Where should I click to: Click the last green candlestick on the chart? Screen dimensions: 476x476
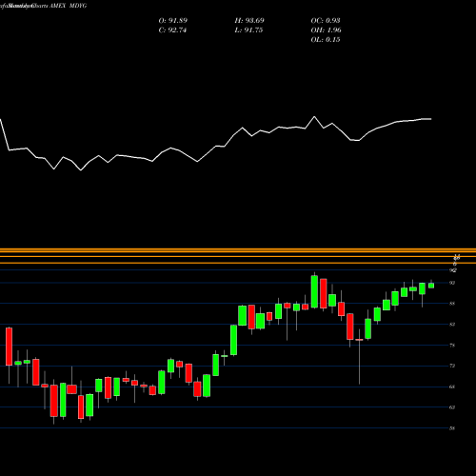pyautogui.click(x=431, y=286)
